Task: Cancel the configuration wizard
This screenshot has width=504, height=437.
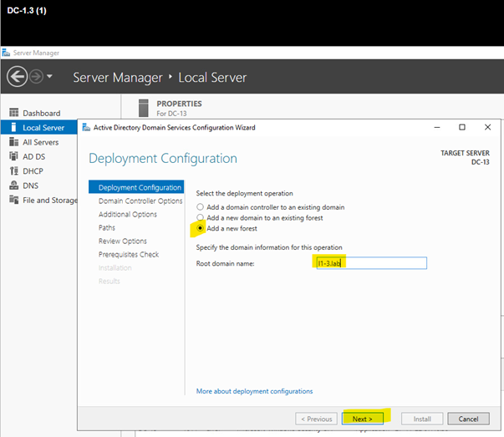Action: coord(468,419)
